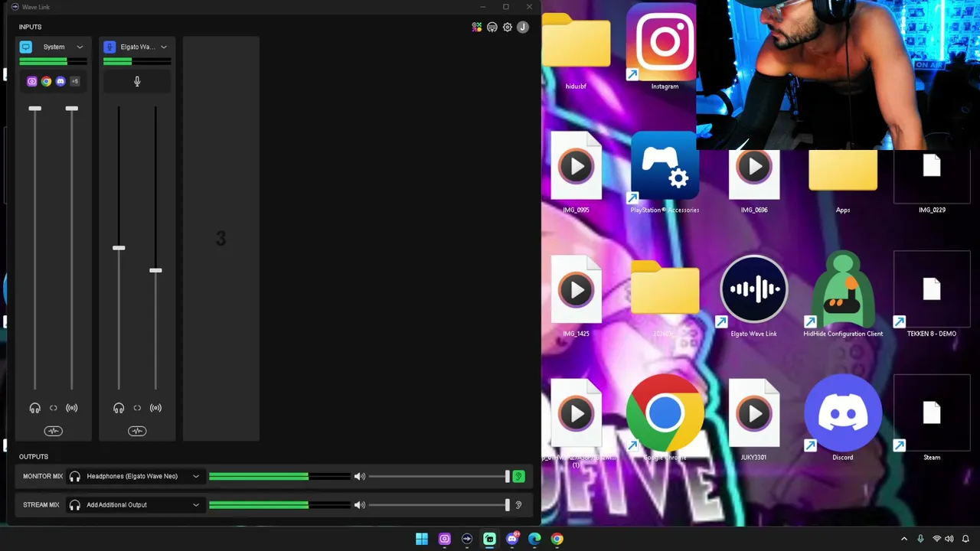
Task: Click Elgato Wave monitor fader handle
Action: 119,248
